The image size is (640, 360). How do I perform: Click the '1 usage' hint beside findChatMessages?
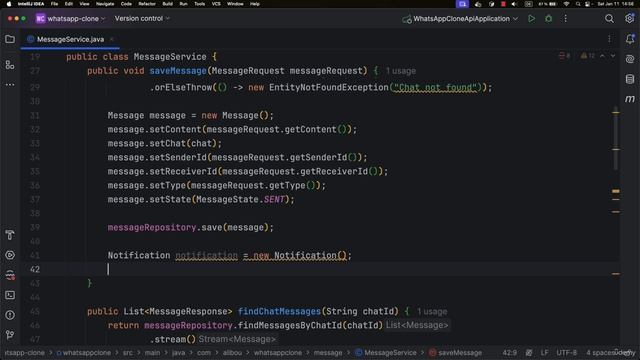[x=432, y=311]
